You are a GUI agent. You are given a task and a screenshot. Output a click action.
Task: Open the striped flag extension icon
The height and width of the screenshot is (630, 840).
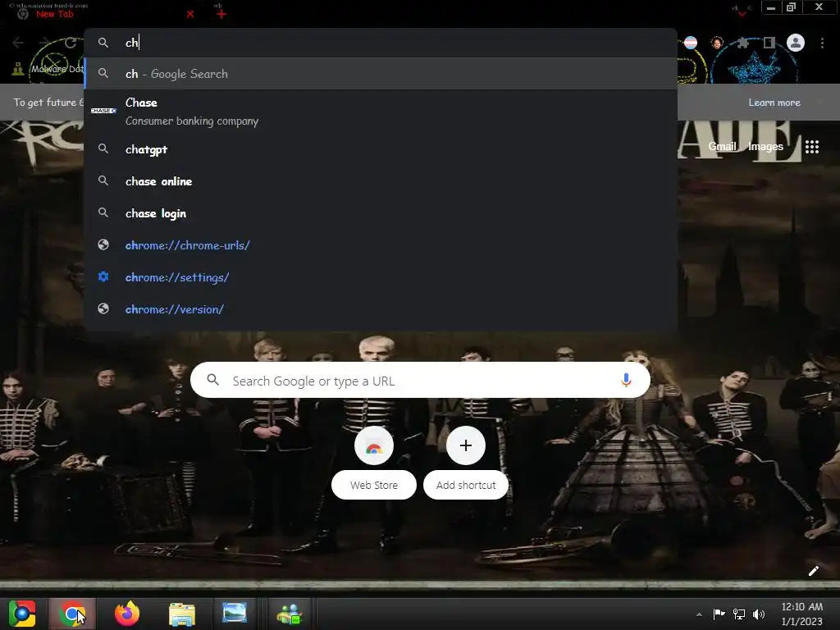pos(691,43)
